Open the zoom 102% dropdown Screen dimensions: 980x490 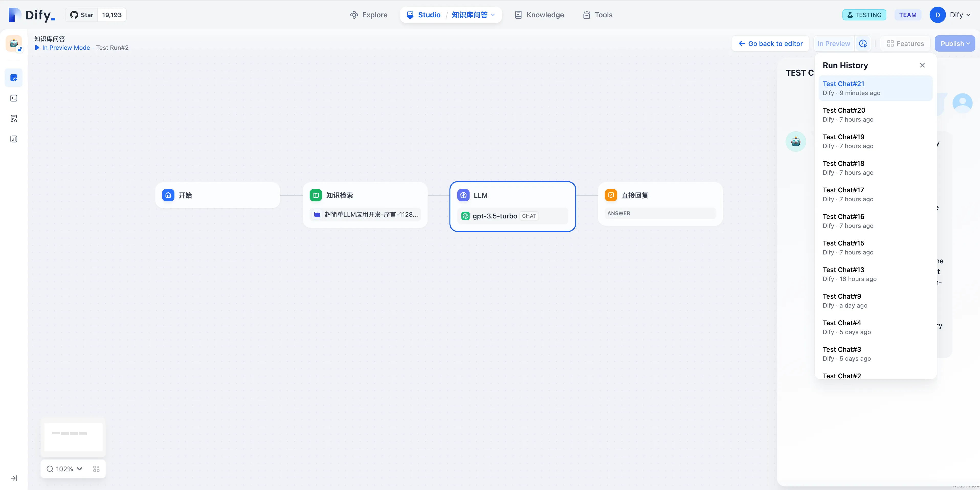pyautogui.click(x=64, y=469)
